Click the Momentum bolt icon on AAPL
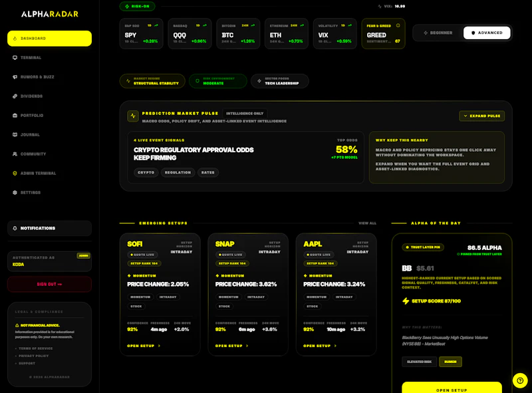The height and width of the screenshot is (393, 532). pos(305,276)
